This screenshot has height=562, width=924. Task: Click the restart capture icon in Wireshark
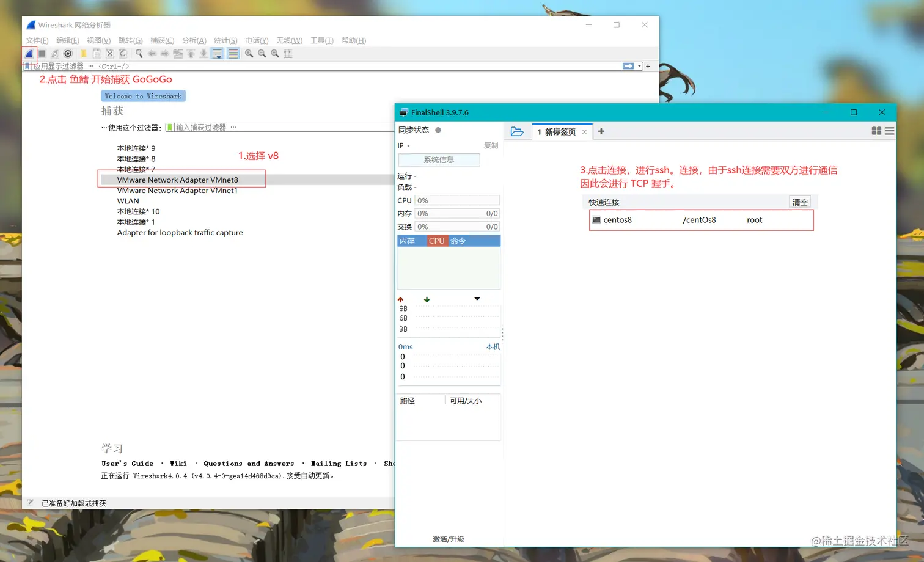55,54
